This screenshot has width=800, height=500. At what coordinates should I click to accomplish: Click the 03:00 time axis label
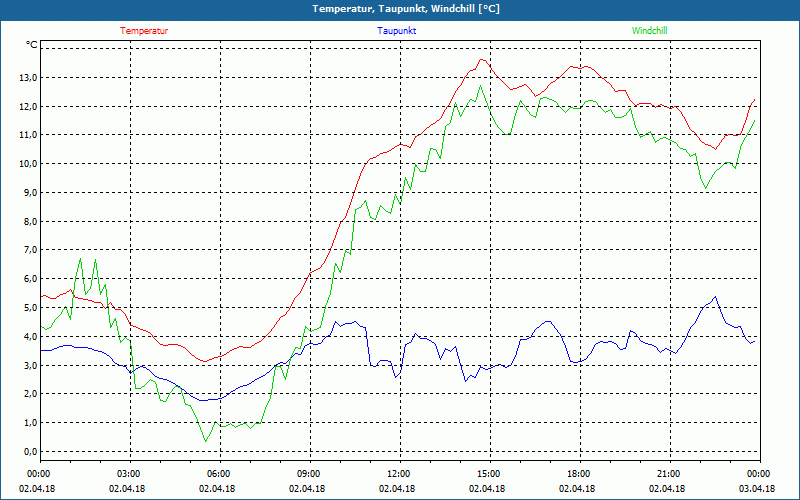point(128,474)
